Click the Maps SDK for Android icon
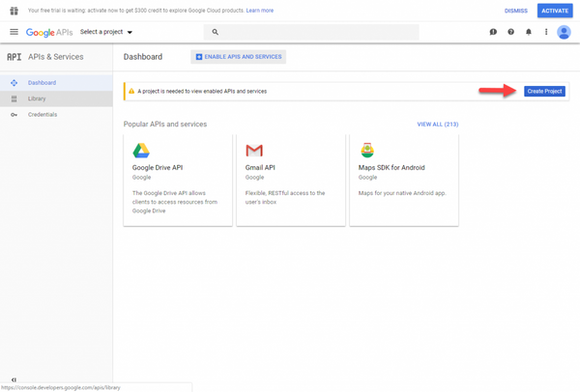Screen dimensions: 580x392 367,151
